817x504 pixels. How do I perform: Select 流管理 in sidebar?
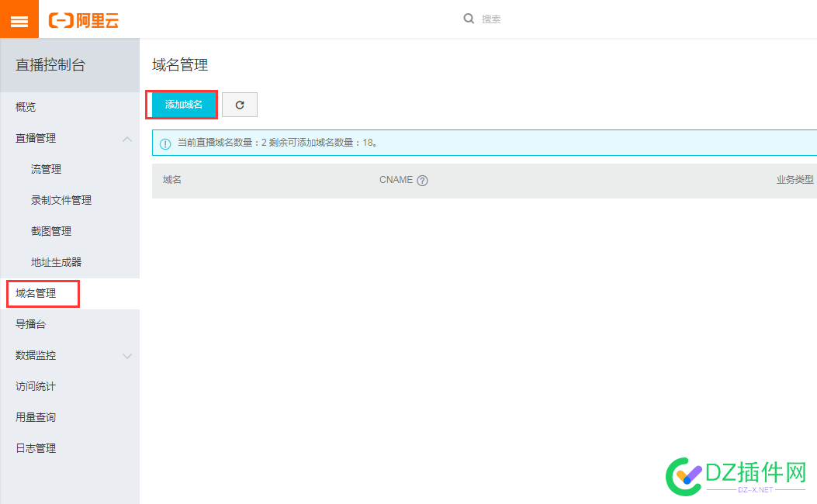[x=46, y=169]
